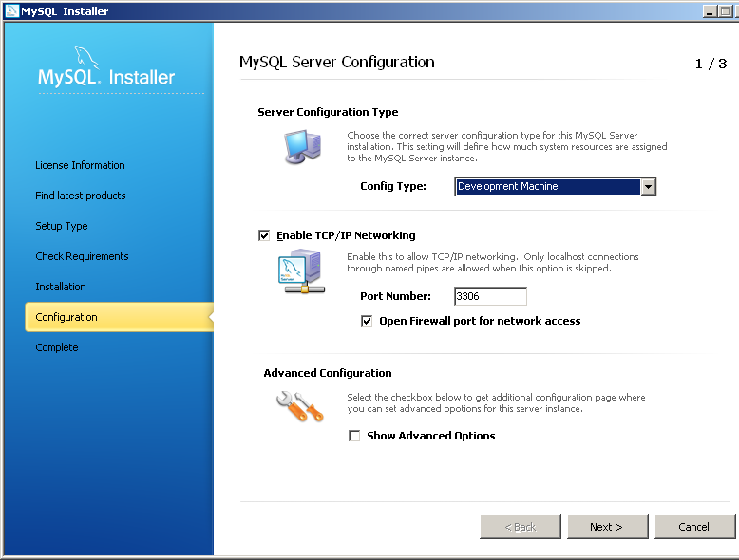Click the disabled Back button
Image resolution: width=739 pixels, height=560 pixels.
521,527
